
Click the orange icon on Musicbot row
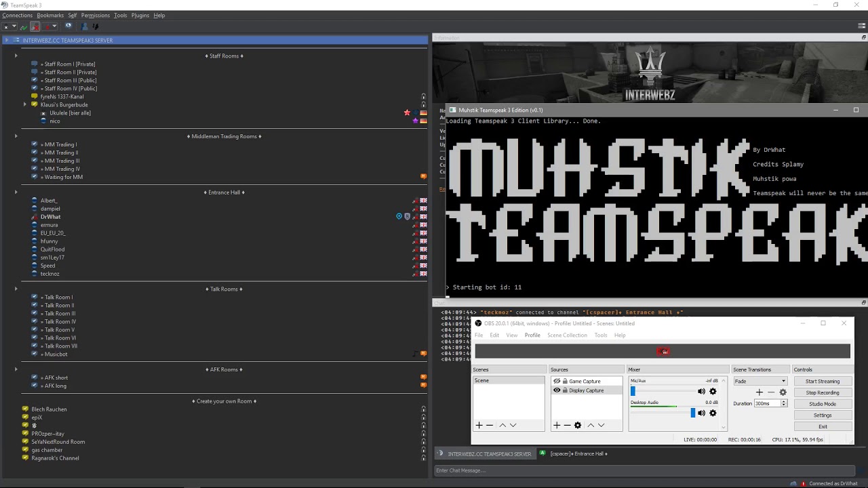click(424, 353)
